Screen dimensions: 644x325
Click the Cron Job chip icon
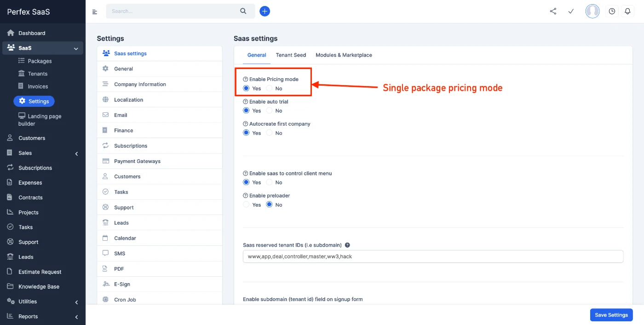[x=105, y=300]
